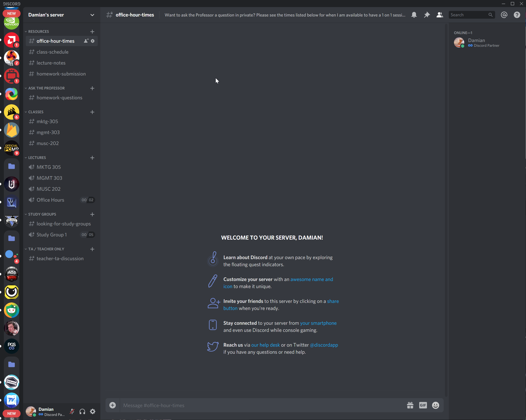Open the Damian's server dropdown menu
Image resolution: width=526 pixels, height=420 pixels.
92,15
